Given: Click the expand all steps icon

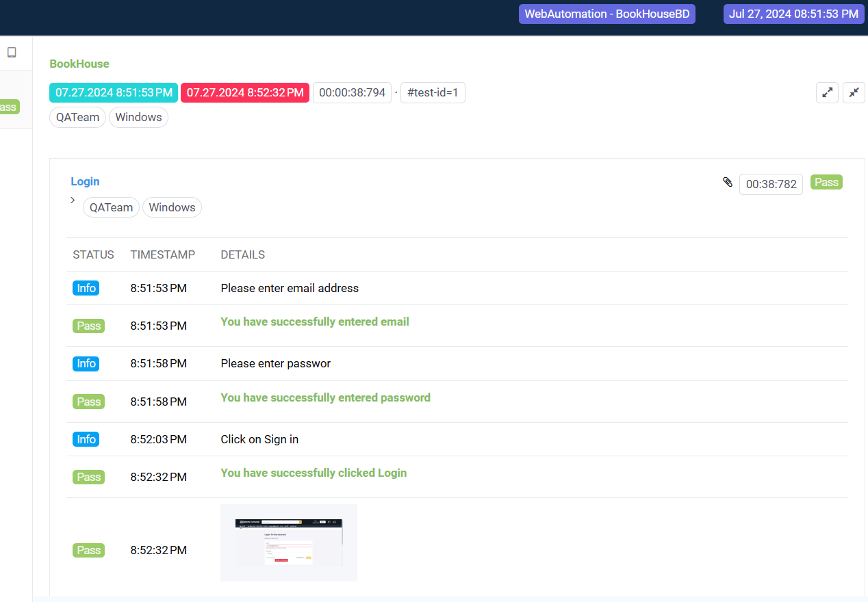Looking at the screenshot, I should (827, 92).
